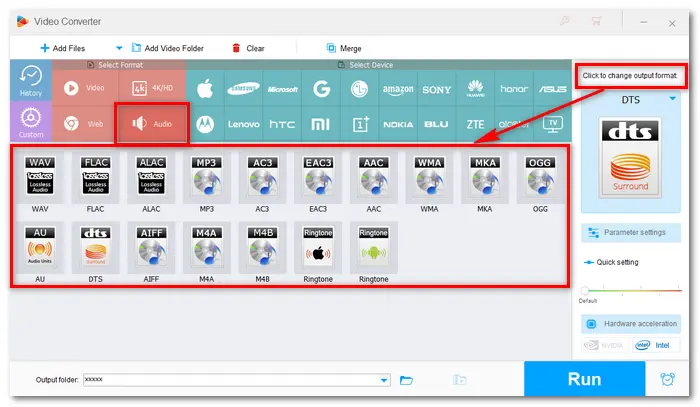The width and height of the screenshot is (700, 407).
Task: Select the LG device category
Action: click(359, 88)
